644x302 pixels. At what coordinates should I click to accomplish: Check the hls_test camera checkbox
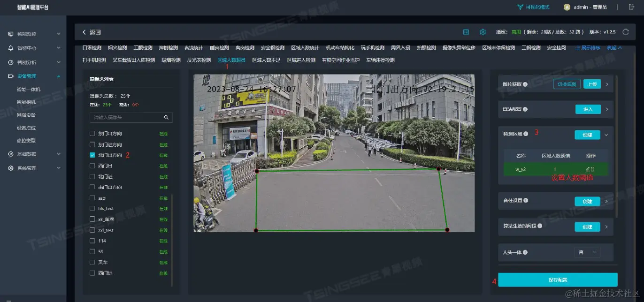[x=92, y=209]
